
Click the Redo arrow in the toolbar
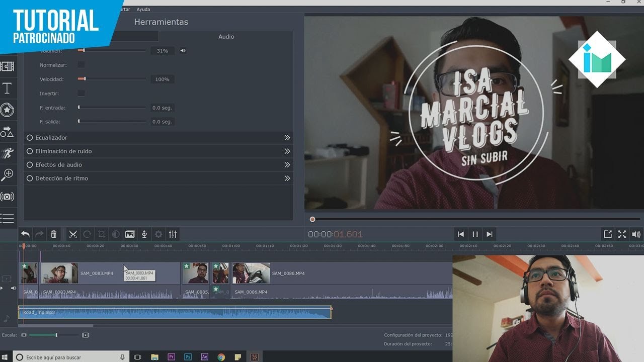39,234
